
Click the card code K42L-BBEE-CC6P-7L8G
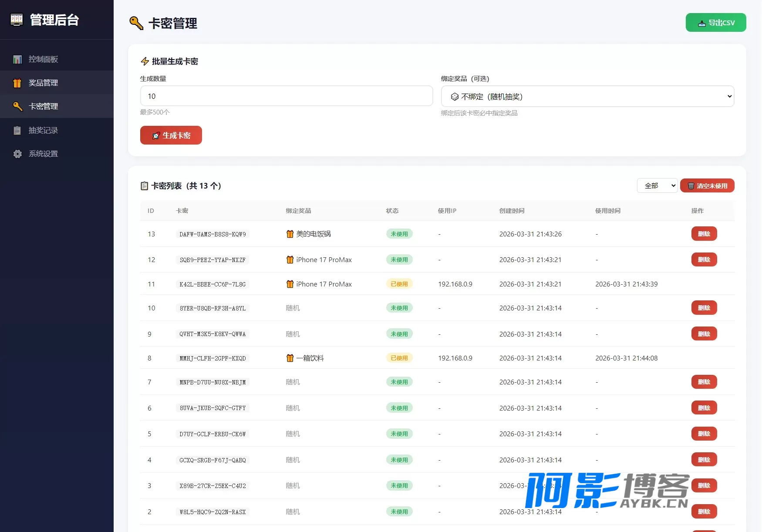[212, 284]
